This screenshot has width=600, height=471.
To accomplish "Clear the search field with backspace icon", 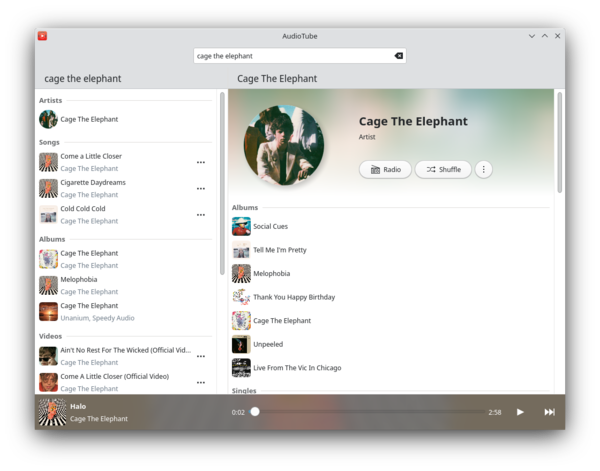I will coord(398,56).
